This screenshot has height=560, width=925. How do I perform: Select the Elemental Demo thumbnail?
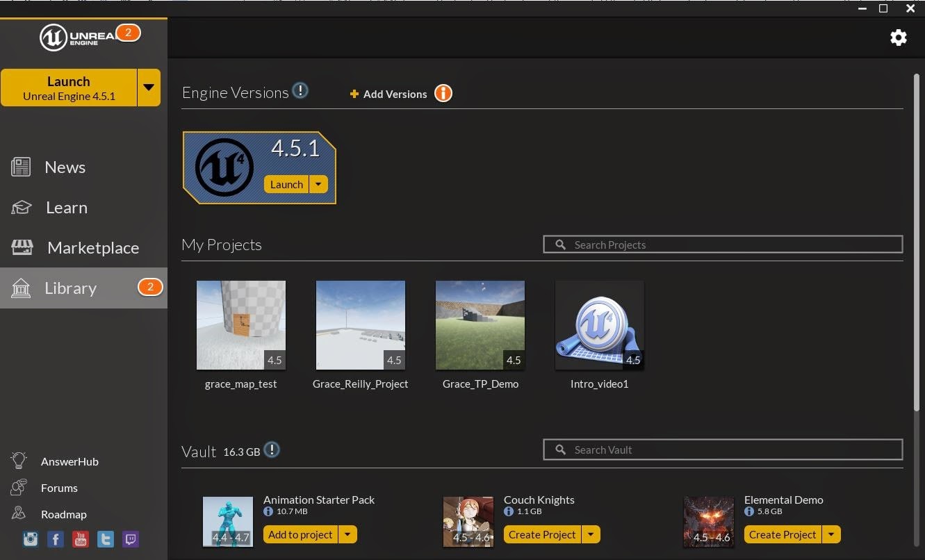[x=709, y=522]
